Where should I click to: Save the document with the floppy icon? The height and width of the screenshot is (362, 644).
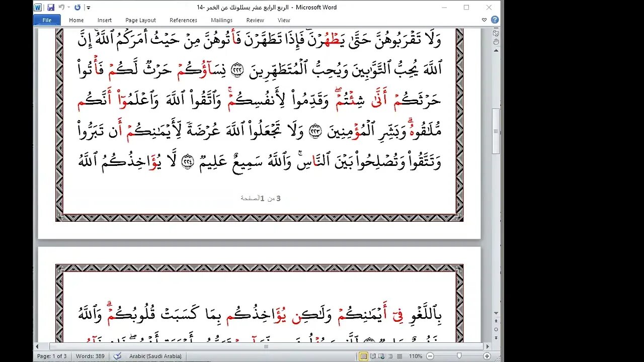50,8
